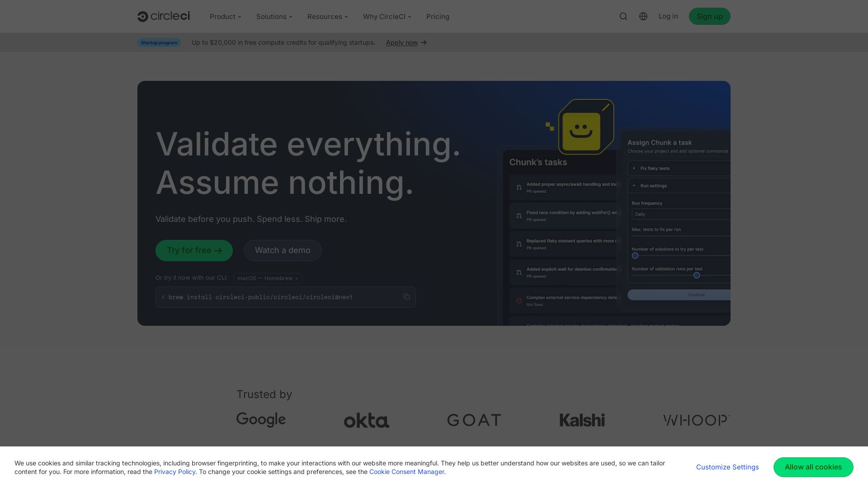Click the 'Fixed race condition' task row
This screenshot has width=868, height=488.
point(563,216)
